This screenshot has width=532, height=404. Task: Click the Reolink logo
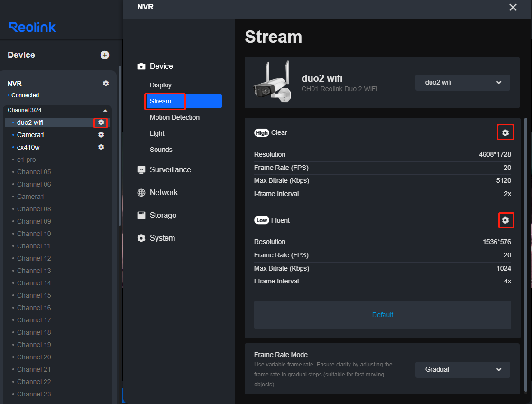(33, 27)
